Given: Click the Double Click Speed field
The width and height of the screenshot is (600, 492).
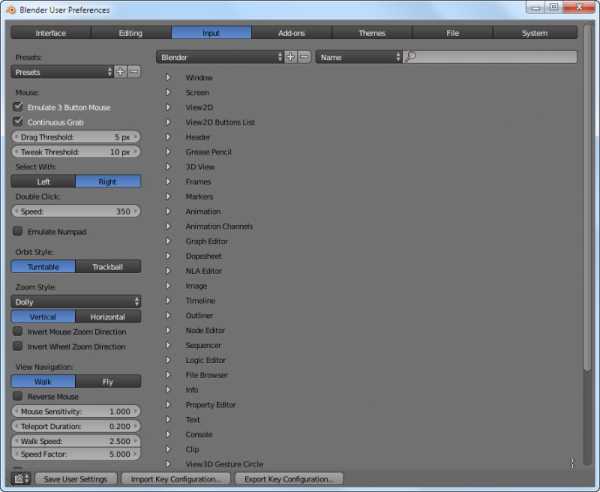Looking at the screenshot, I should pyautogui.click(x=76, y=211).
